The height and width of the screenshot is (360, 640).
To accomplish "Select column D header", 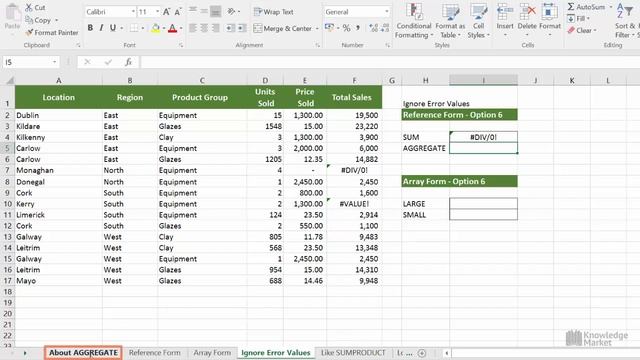I will click(x=265, y=80).
